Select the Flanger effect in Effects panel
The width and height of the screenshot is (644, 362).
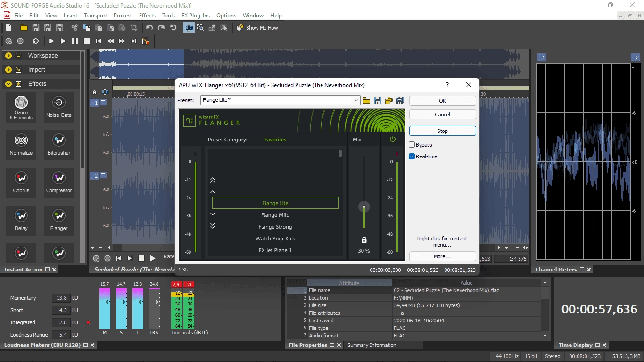59,220
